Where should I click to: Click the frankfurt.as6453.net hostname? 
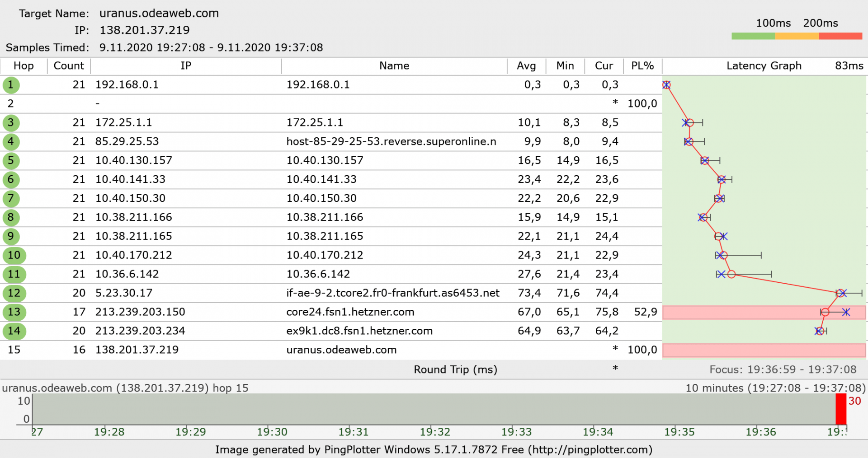click(x=393, y=294)
